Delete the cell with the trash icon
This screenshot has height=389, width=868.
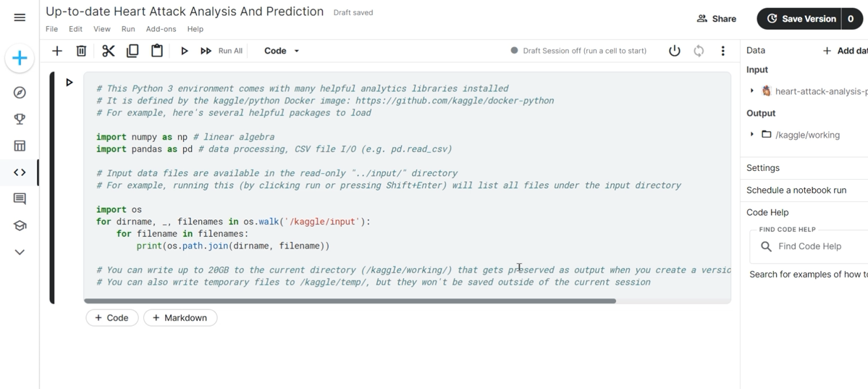pos(81,51)
